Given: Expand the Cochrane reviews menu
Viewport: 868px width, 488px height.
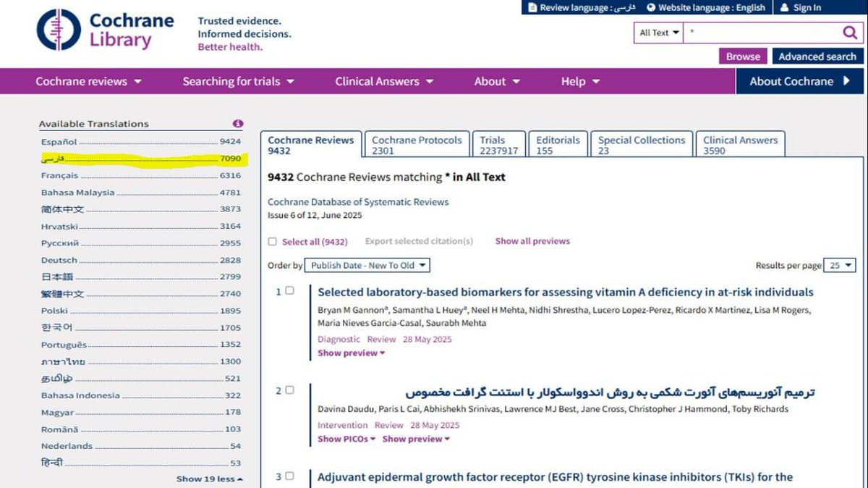Looking at the screenshot, I should (x=88, y=81).
